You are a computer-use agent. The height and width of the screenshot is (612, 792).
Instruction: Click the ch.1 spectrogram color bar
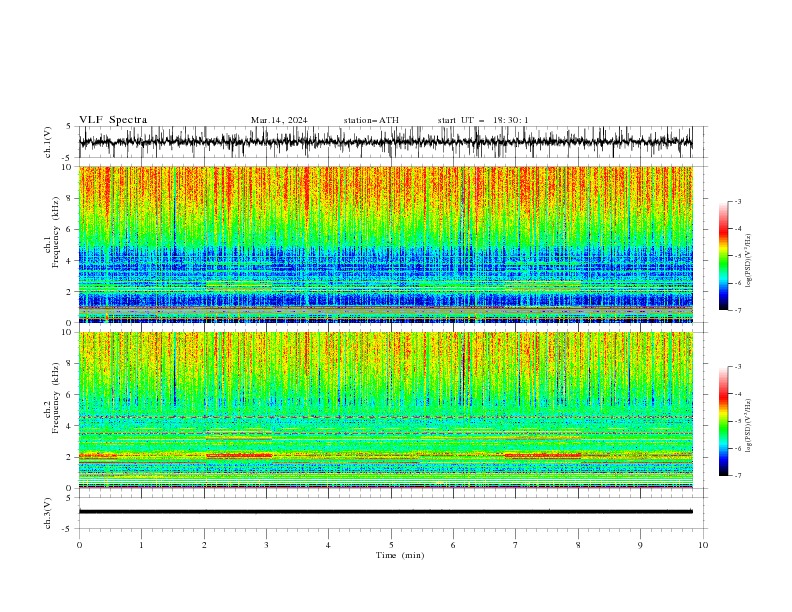pos(724,255)
